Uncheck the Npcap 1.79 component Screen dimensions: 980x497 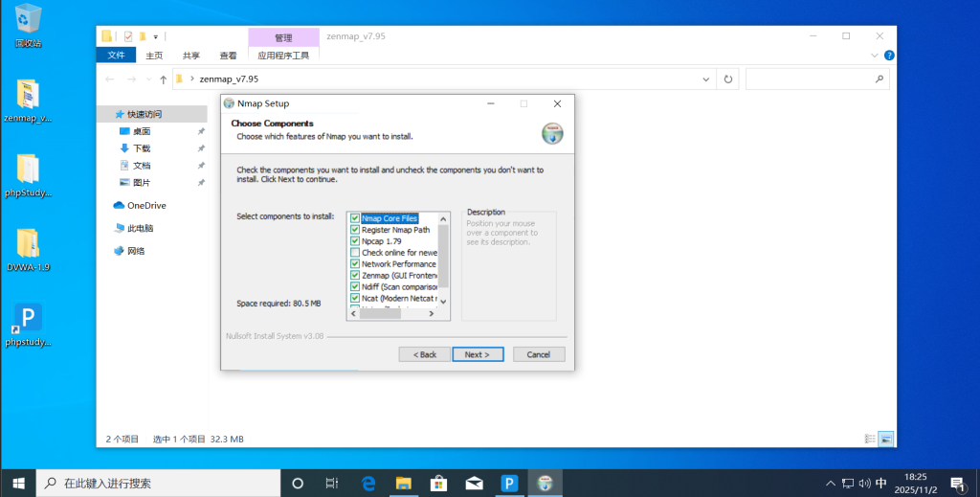tap(355, 241)
